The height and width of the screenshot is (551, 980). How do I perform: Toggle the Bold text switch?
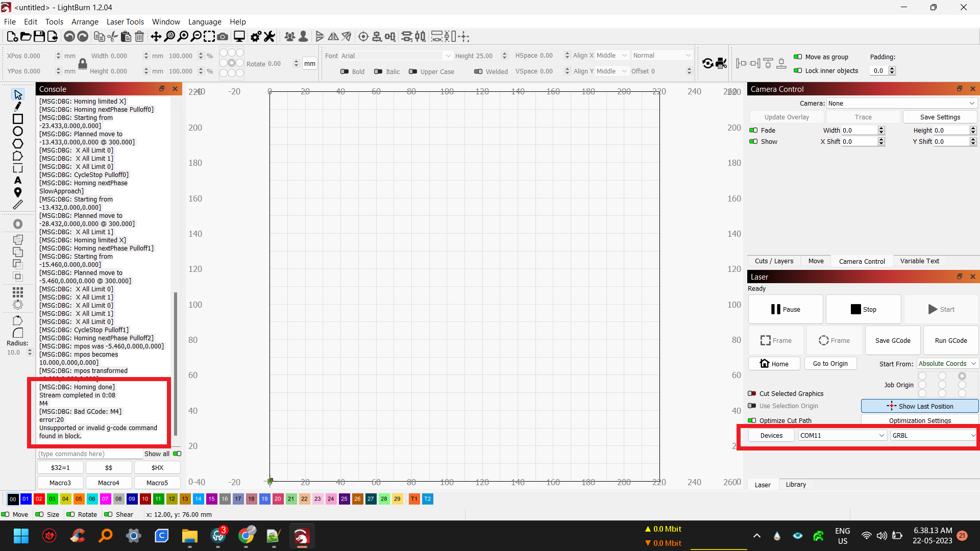coord(345,71)
